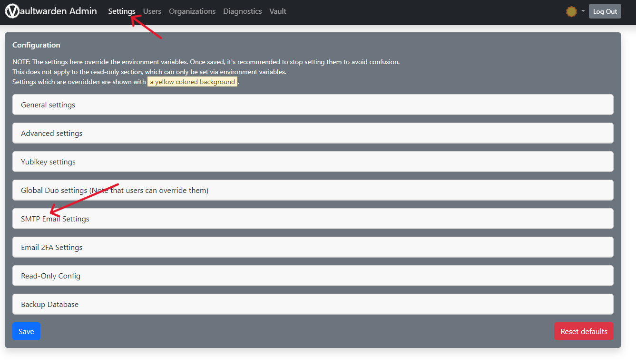Open the Settings nav tab
Image resolution: width=636 pixels, height=364 pixels.
(122, 11)
